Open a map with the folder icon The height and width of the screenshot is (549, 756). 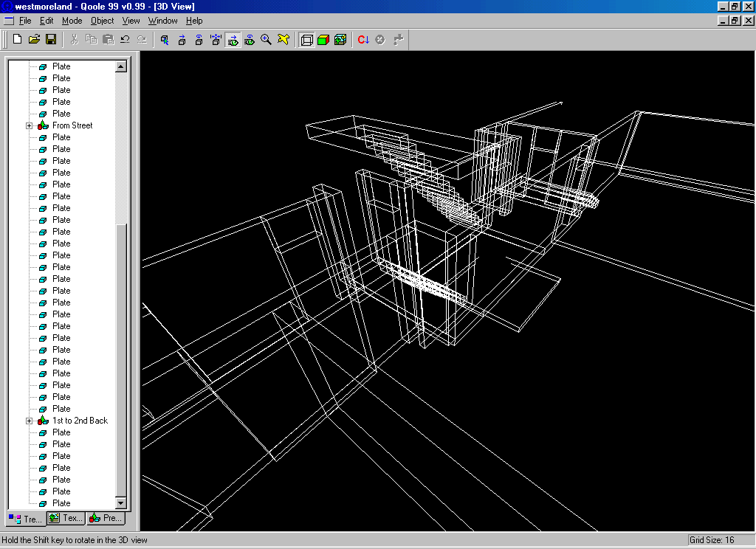pyautogui.click(x=34, y=39)
